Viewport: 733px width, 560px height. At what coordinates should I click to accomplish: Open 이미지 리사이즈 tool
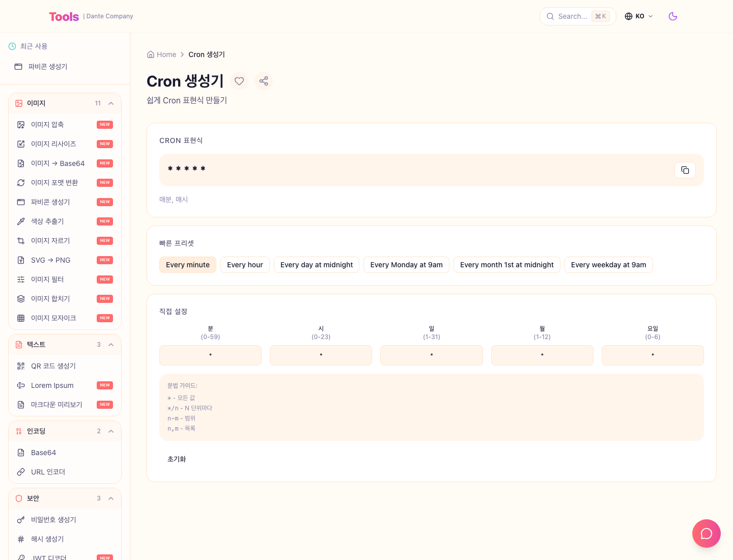pos(65,144)
